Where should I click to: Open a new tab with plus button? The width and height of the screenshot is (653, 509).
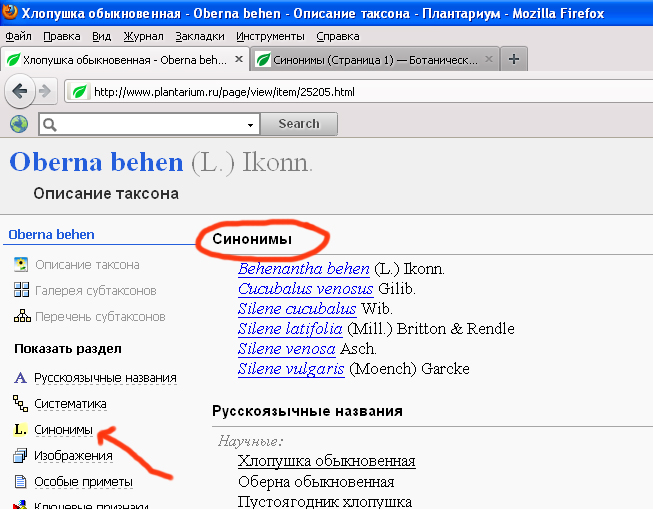514,59
